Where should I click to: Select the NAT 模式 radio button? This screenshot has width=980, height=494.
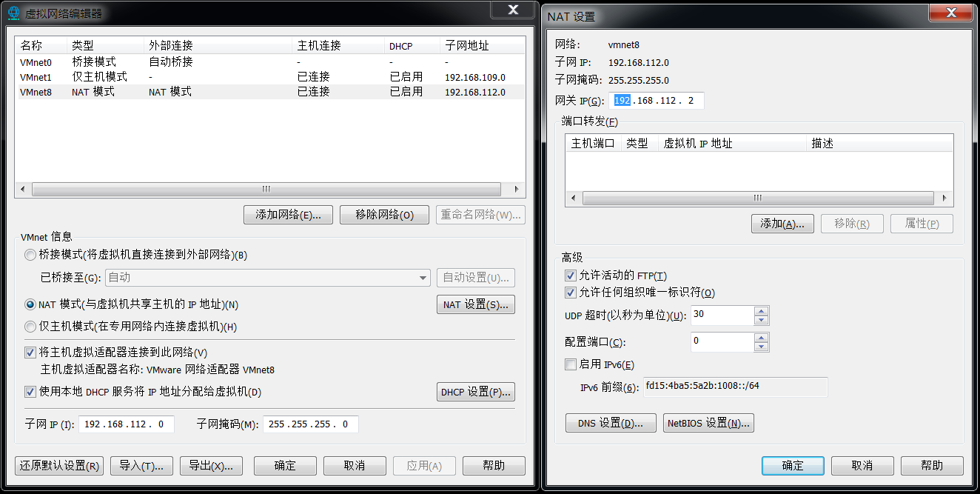[30, 304]
